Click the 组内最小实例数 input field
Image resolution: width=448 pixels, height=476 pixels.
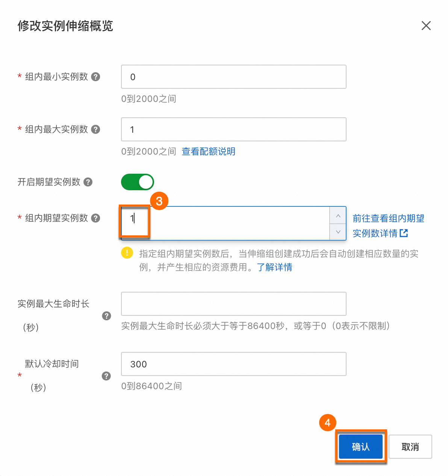[x=233, y=77]
